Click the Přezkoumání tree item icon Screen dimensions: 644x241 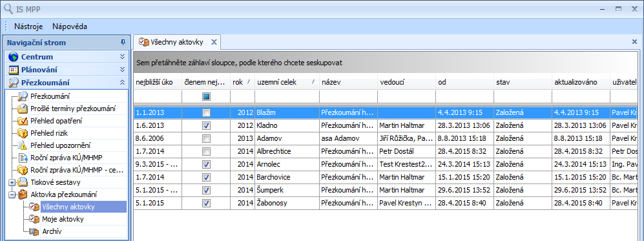pyautogui.click(x=22, y=96)
